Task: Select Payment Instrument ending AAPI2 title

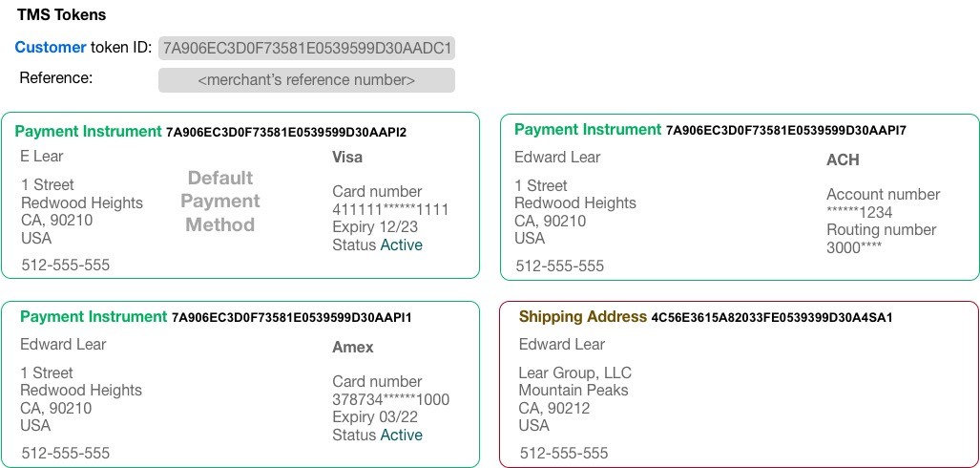Action: [x=211, y=132]
